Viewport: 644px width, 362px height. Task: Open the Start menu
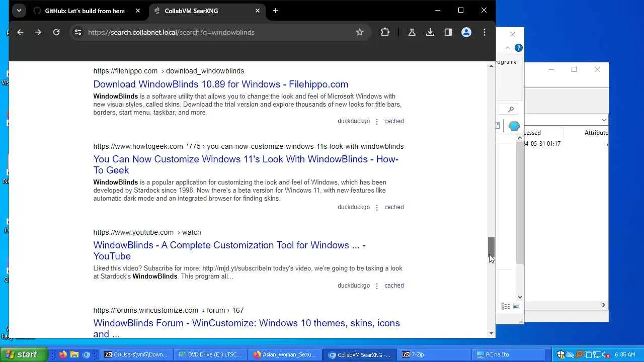click(x=24, y=354)
